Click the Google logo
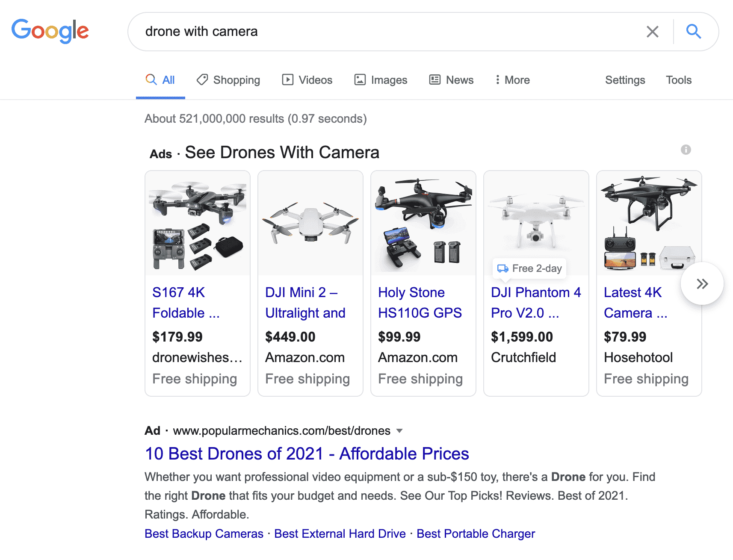733x560 pixels. (50, 31)
